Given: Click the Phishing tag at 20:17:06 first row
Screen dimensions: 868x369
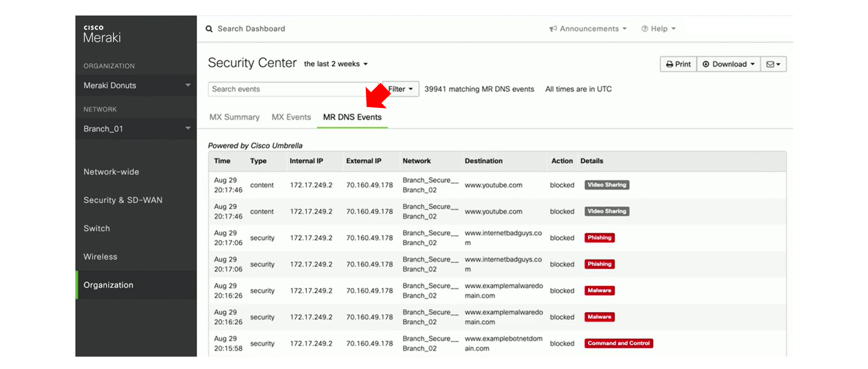Looking at the screenshot, I should point(599,238).
